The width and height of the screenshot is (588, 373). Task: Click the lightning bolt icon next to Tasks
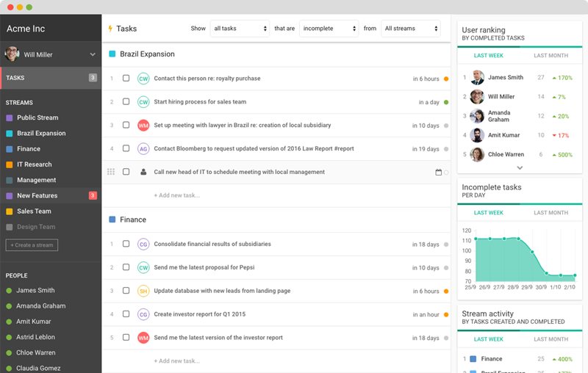click(x=110, y=29)
